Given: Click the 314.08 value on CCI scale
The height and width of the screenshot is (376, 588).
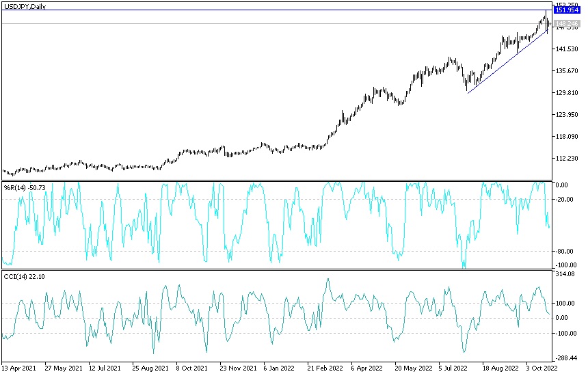Looking at the screenshot, I should pos(565,274).
